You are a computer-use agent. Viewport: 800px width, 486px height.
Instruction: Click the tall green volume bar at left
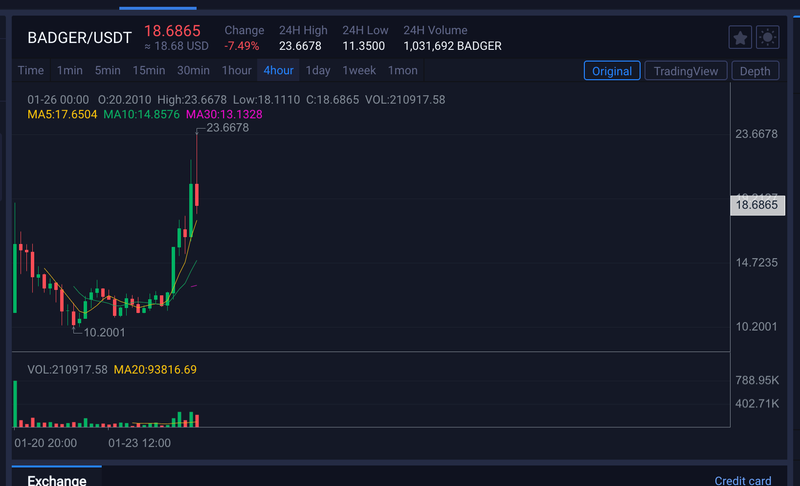[x=15, y=403]
